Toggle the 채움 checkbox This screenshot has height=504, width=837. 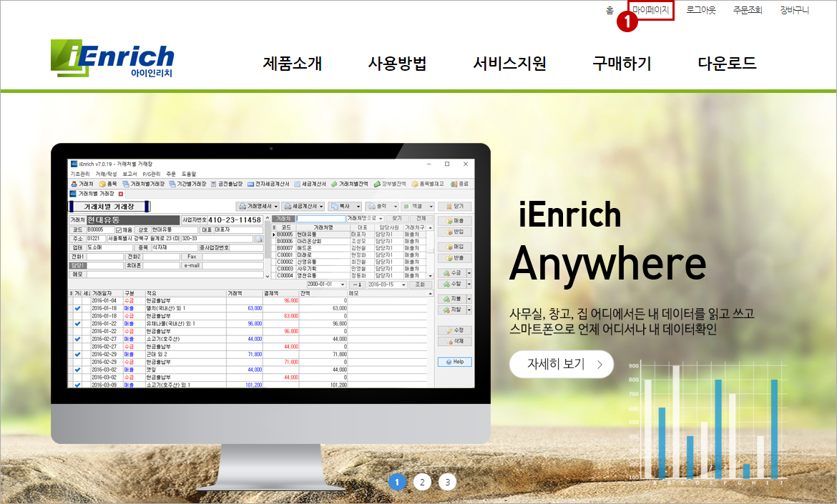pos(119,230)
